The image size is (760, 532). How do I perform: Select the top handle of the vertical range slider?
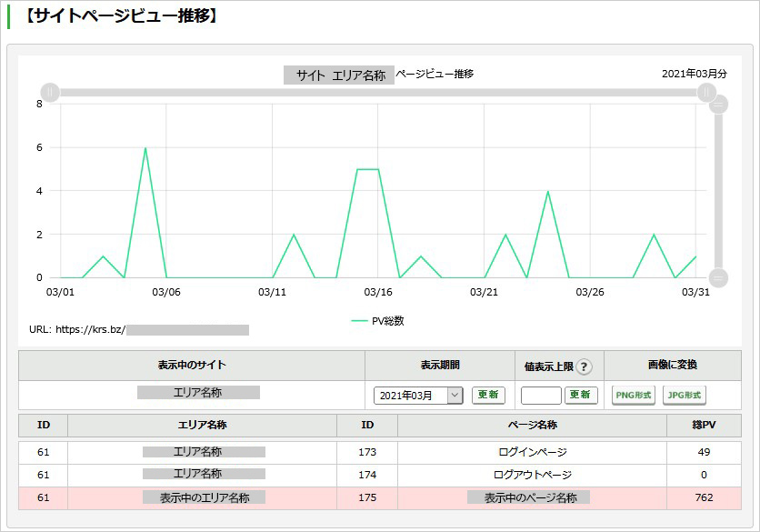[x=718, y=105]
